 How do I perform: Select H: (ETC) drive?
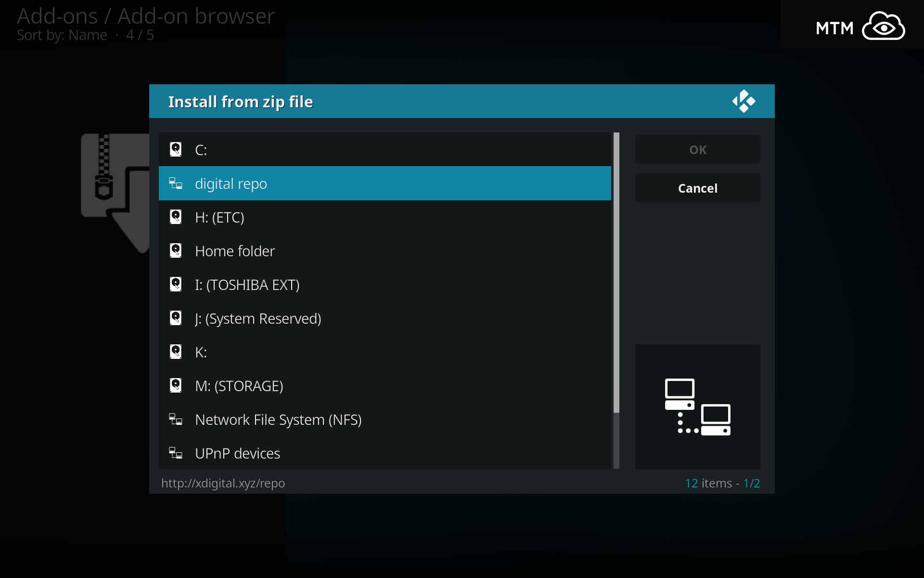tap(385, 217)
